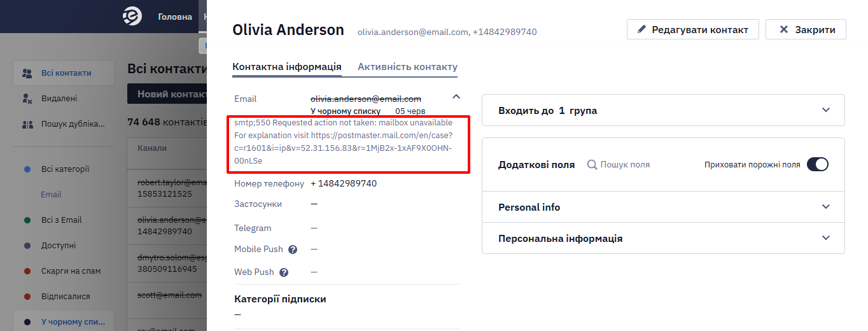Open Головна in the top menu
This screenshot has height=331, width=868.
point(175,17)
